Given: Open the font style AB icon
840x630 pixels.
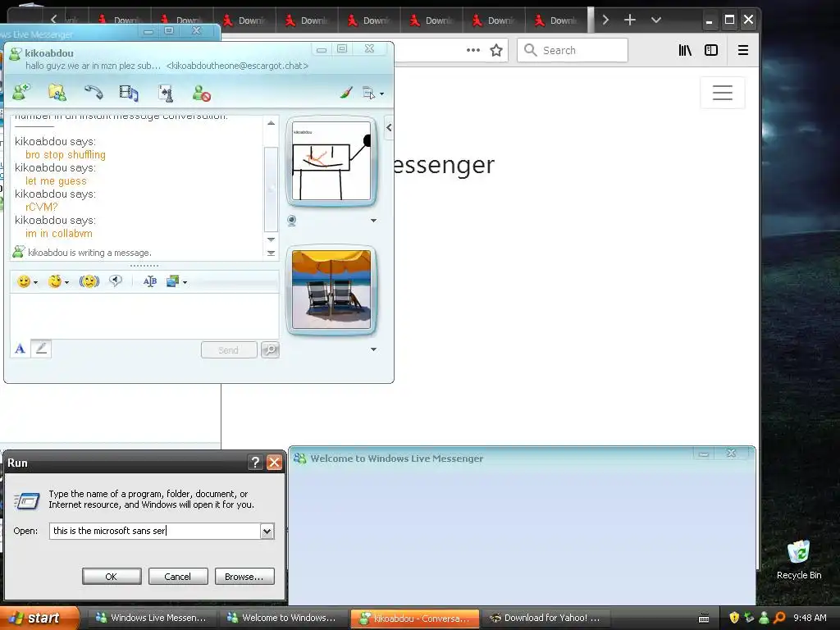Looking at the screenshot, I should click(x=150, y=281).
